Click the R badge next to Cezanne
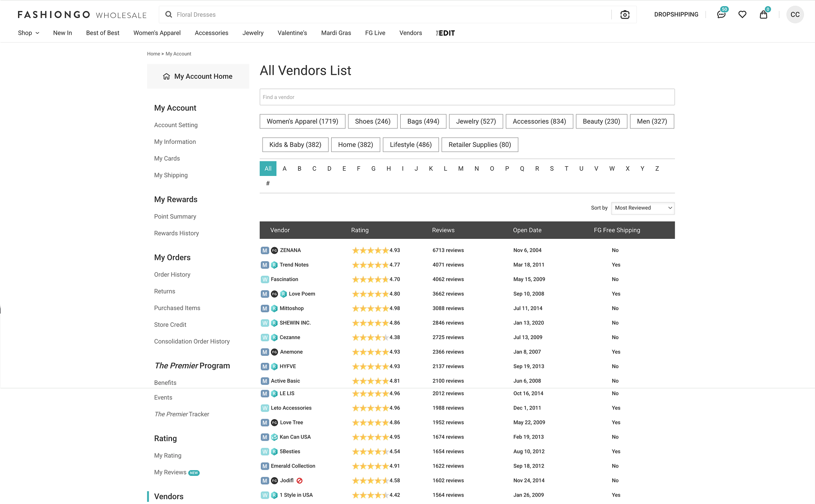Screen dimensions: 815x504 click(274, 337)
